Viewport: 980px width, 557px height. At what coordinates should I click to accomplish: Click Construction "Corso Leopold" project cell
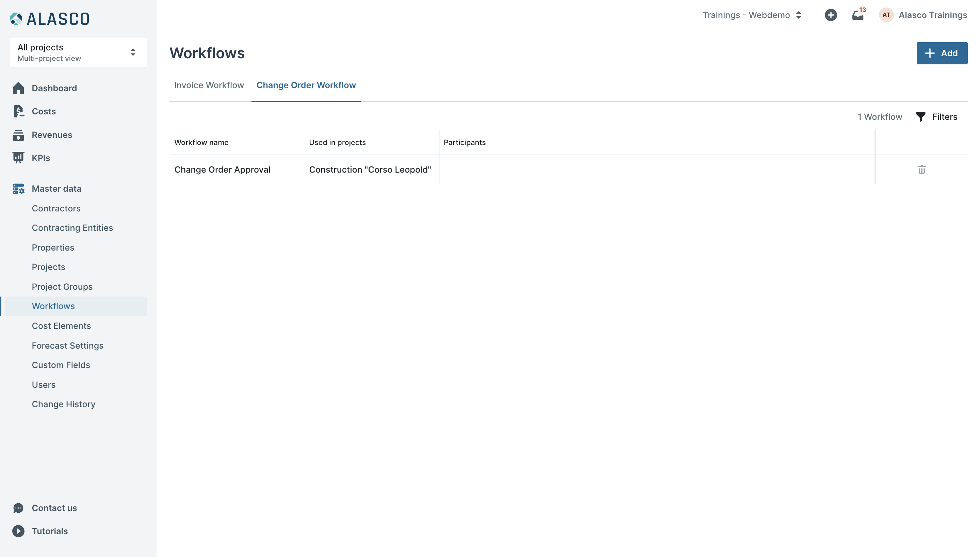(370, 170)
